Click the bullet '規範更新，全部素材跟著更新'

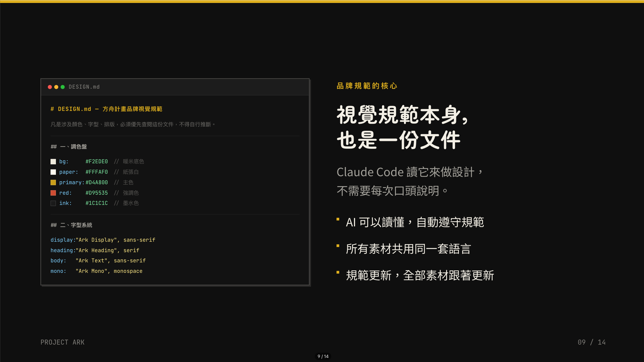point(420,276)
